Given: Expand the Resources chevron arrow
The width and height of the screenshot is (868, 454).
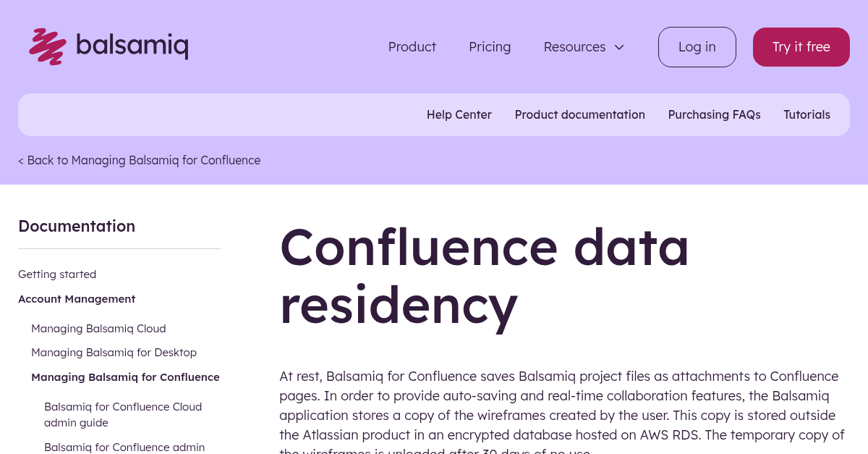Looking at the screenshot, I should pyautogui.click(x=619, y=47).
